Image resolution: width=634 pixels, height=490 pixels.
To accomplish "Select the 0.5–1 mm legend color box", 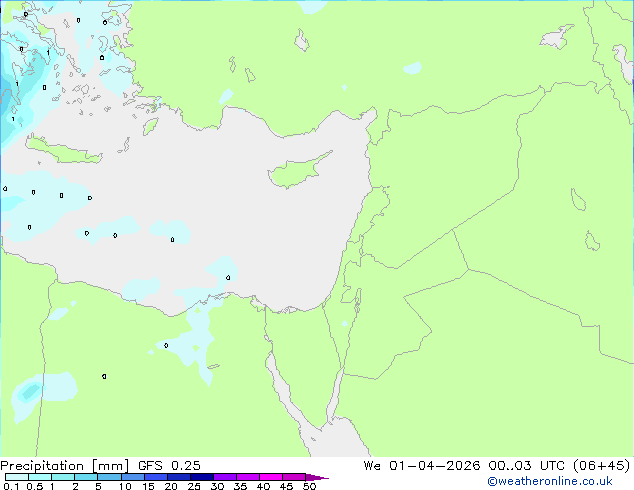I will 40,477.
